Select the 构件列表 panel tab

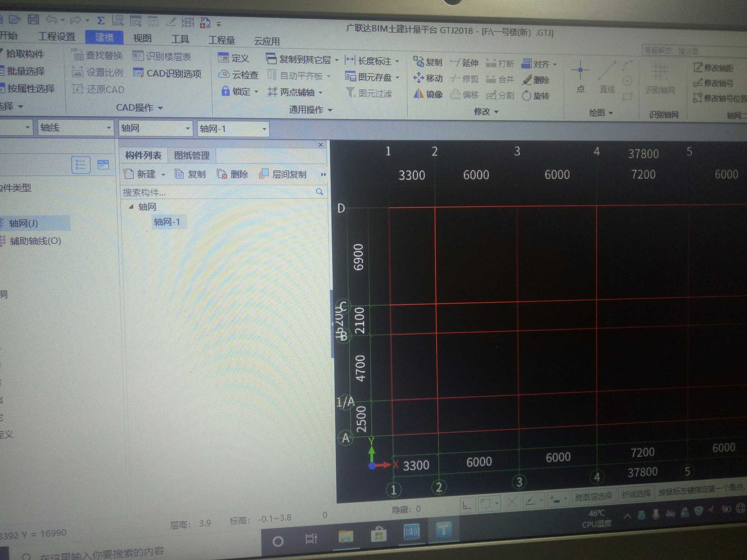click(143, 155)
